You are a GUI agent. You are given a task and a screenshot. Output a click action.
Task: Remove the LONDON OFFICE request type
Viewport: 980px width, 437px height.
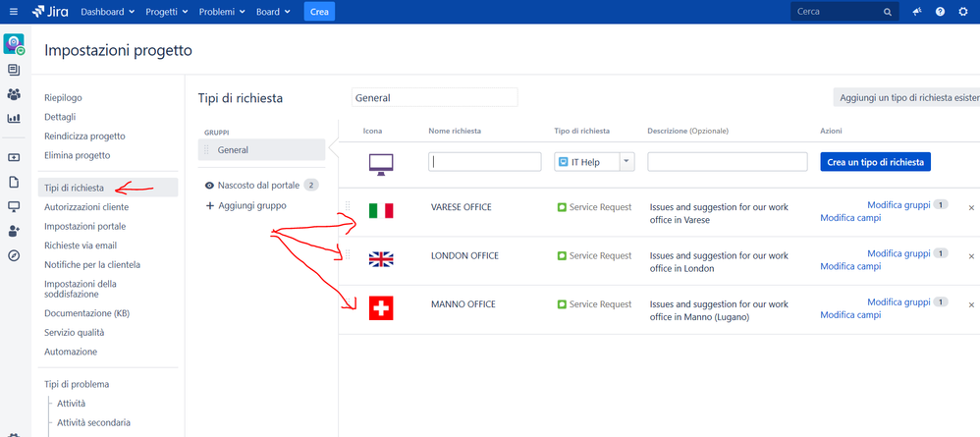point(971,256)
